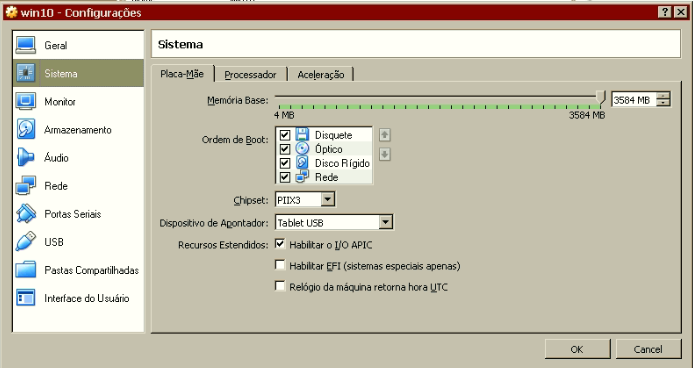Select Pastas Compartilhadas in the settings list
693x368 pixels.
78,270
